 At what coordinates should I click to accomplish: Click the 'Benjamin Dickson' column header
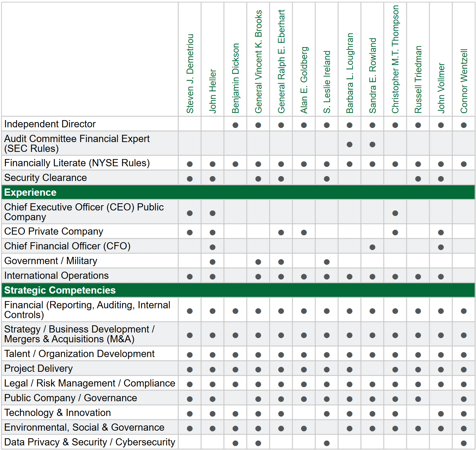tap(235, 79)
